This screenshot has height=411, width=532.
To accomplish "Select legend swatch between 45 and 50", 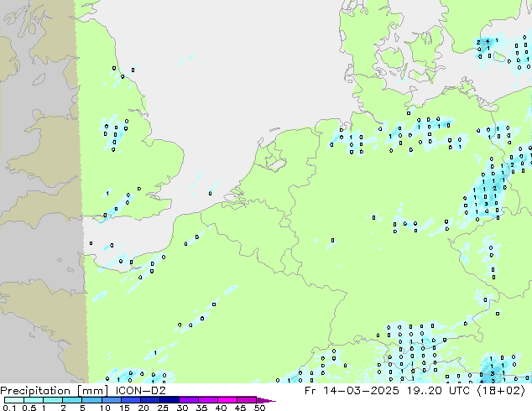I will (x=247, y=400).
